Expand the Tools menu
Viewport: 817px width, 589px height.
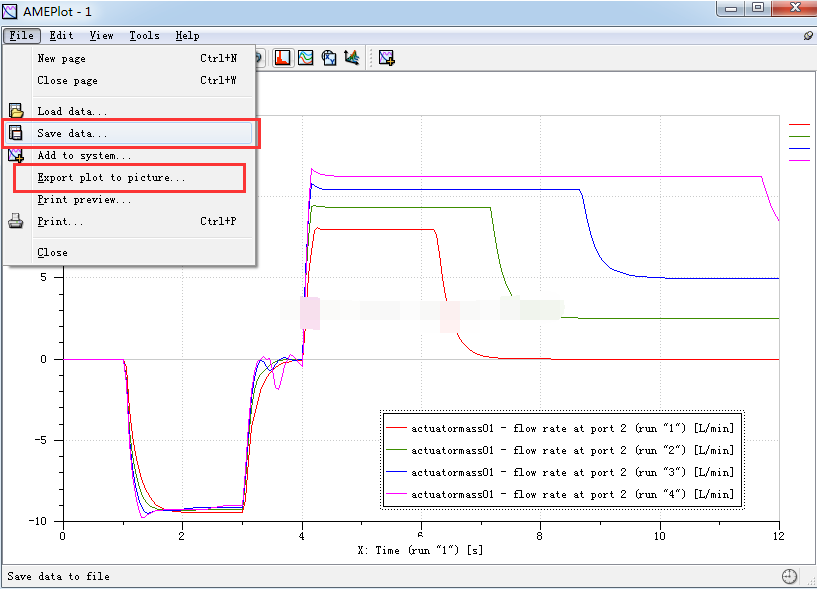point(144,35)
